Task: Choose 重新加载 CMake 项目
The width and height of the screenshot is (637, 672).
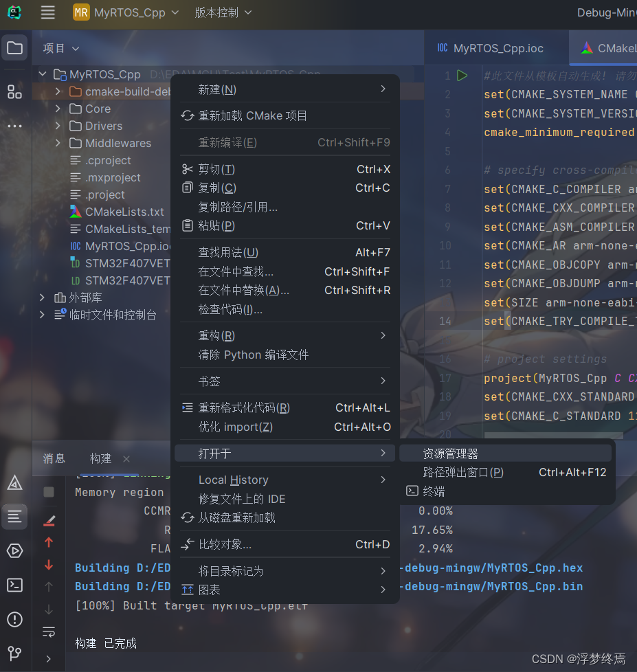Action: click(285, 115)
